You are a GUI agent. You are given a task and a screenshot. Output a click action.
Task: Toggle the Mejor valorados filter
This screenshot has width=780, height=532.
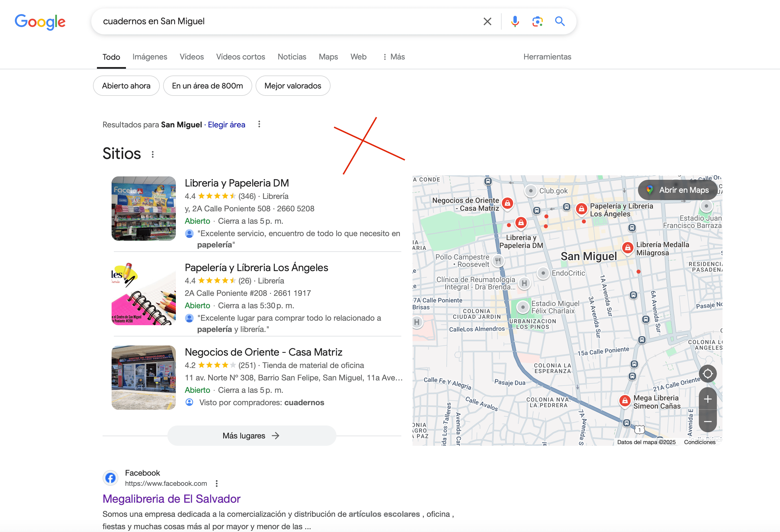coord(293,86)
